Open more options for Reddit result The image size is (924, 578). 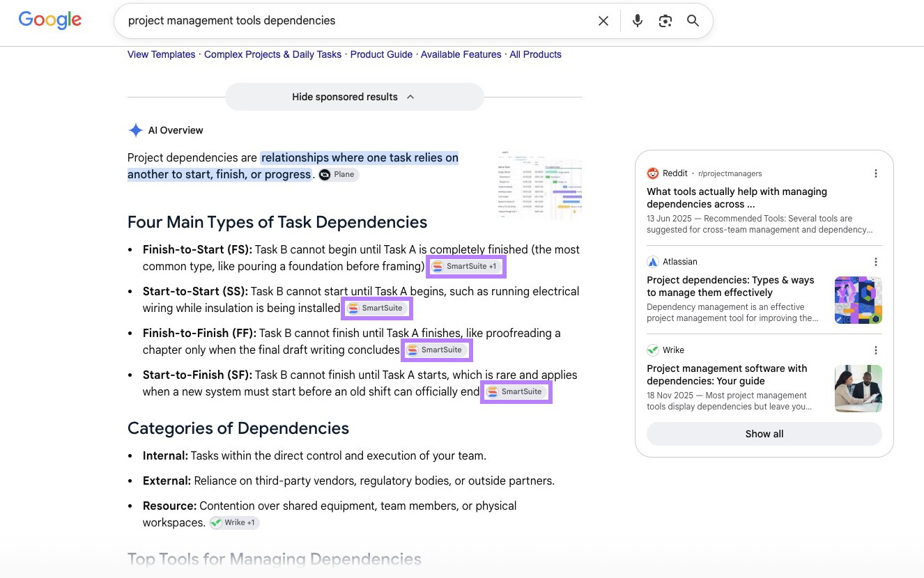[x=876, y=173]
